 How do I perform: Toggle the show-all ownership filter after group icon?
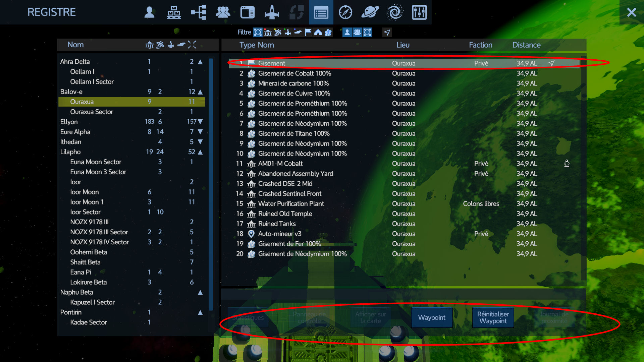(x=367, y=32)
